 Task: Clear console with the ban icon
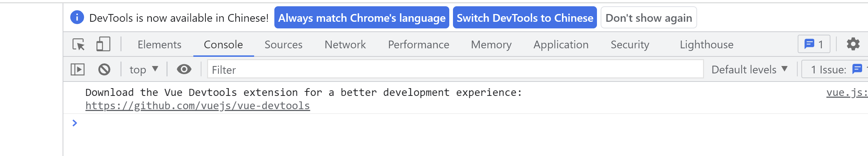point(104,69)
